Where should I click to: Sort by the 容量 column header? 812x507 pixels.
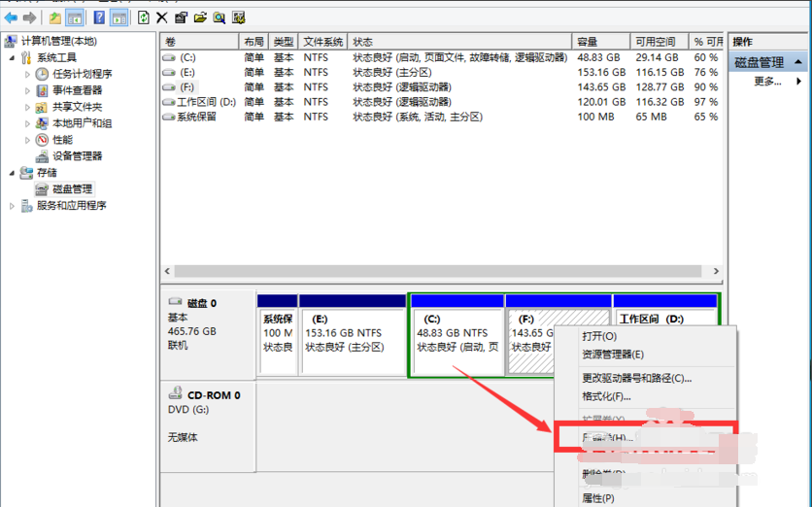pyautogui.click(x=601, y=42)
